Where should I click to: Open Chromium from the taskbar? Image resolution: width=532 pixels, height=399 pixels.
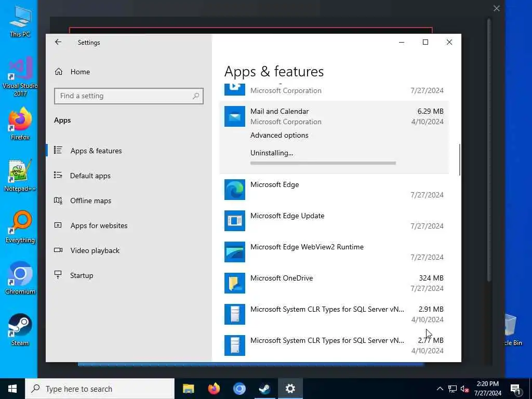click(239, 389)
